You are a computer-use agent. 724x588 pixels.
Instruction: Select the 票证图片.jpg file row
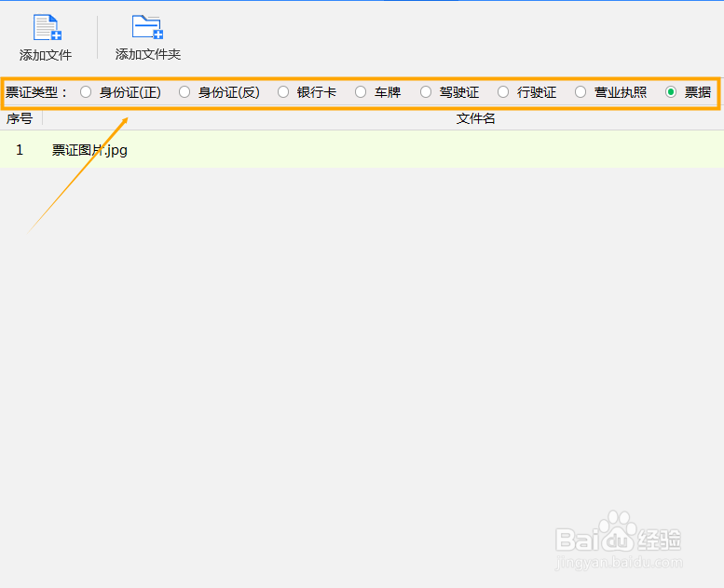click(x=362, y=150)
